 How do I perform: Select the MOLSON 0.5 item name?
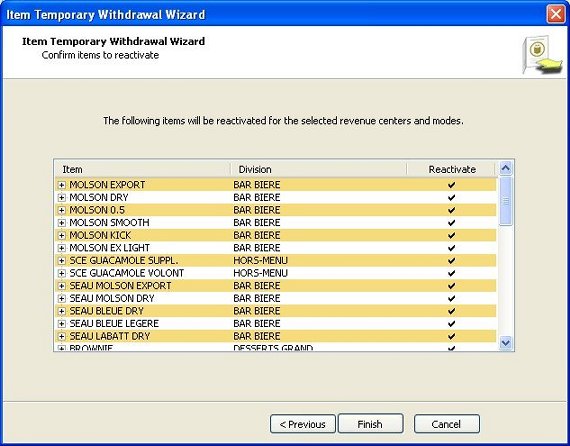pos(97,210)
